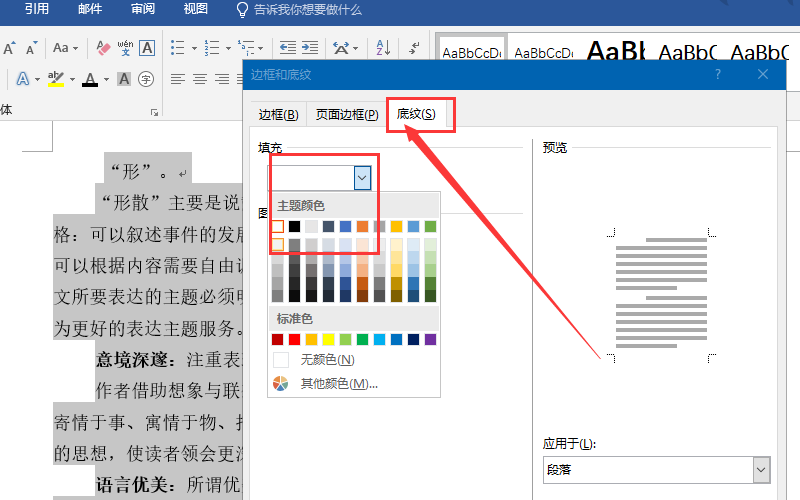Click the 告诉我你想要做什么 search box

click(308, 10)
